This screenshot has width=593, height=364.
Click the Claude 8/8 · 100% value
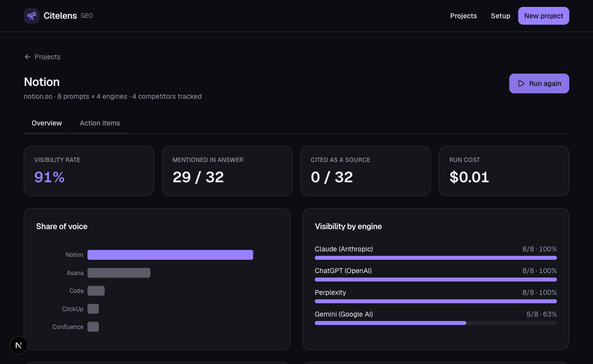pyautogui.click(x=540, y=249)
